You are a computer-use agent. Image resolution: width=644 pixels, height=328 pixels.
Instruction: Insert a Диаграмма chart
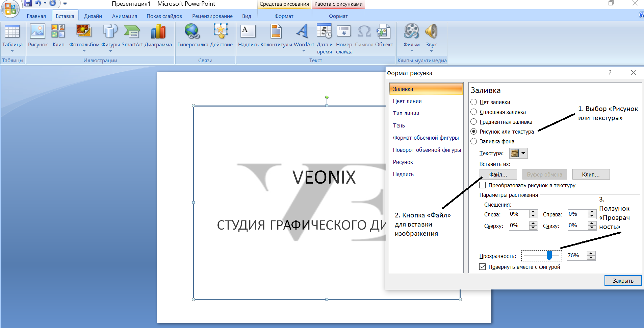tap(158, 36)
